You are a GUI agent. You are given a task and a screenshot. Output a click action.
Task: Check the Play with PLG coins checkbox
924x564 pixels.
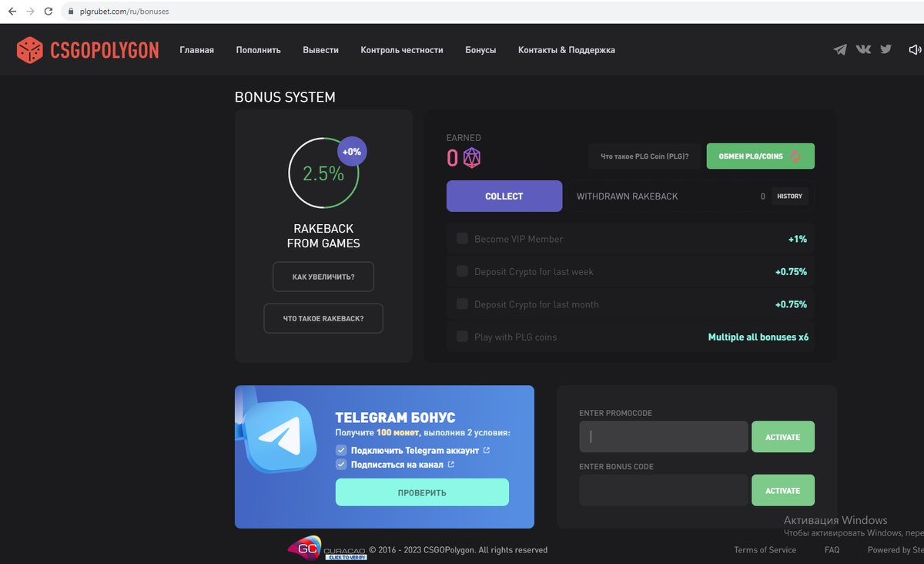pyautogui.click(x=462, y=337)
